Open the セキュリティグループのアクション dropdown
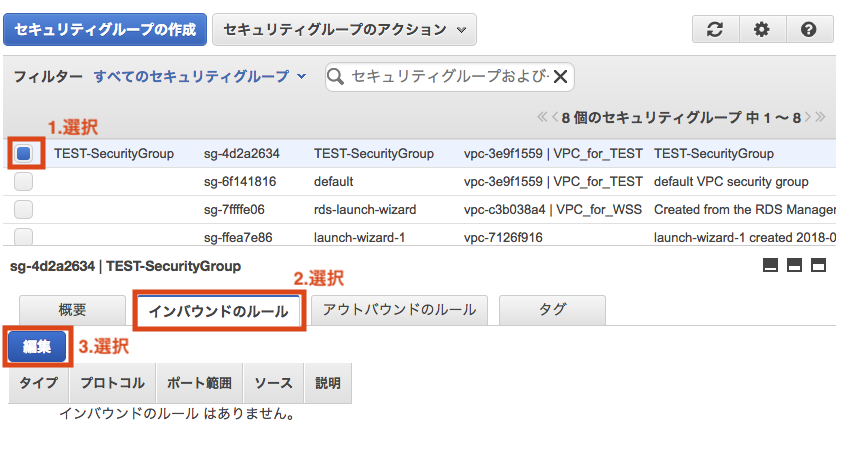 [x=344, y=30]
